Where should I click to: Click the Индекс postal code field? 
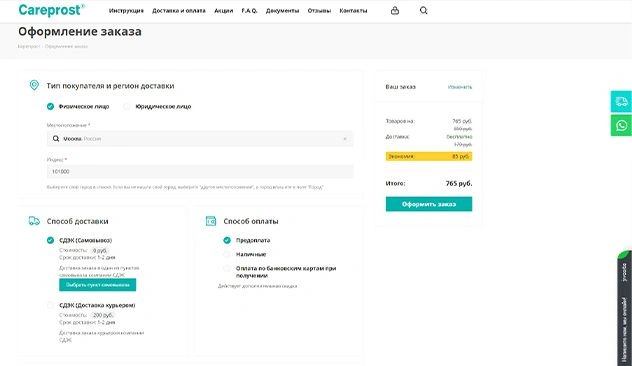pos(200,171)
